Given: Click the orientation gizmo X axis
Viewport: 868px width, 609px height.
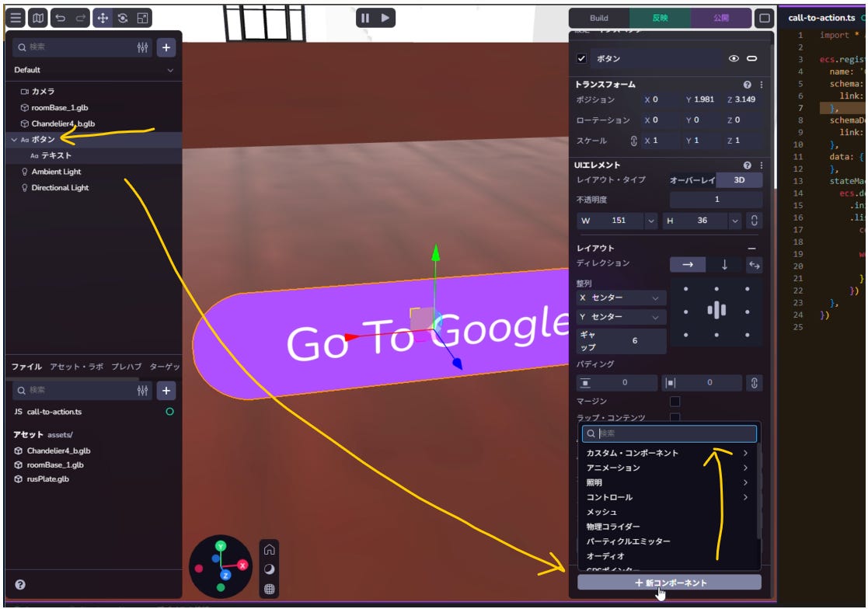Looking at the screenshot, I should pyautogui.click(x=242, y=565).
